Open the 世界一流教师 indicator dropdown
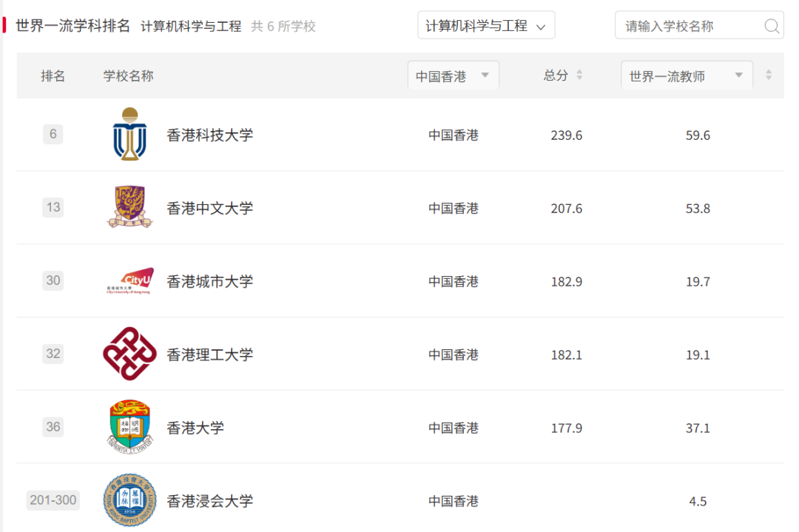Screen dimensions: 799x532 click(686, 75)
